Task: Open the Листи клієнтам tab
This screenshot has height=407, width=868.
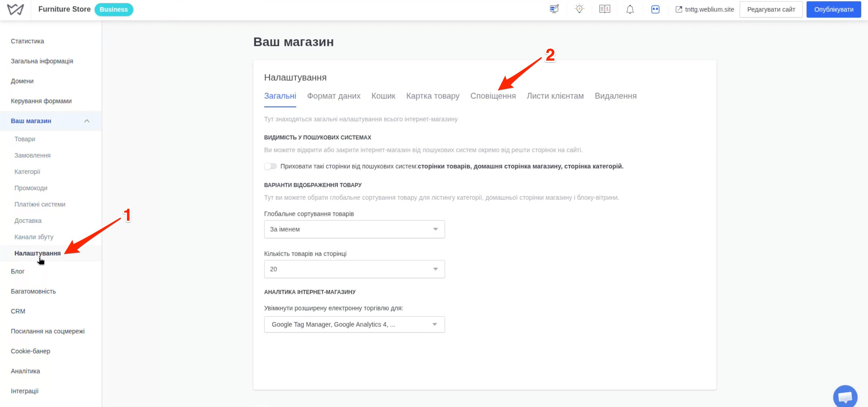Action: pos(555,96)
